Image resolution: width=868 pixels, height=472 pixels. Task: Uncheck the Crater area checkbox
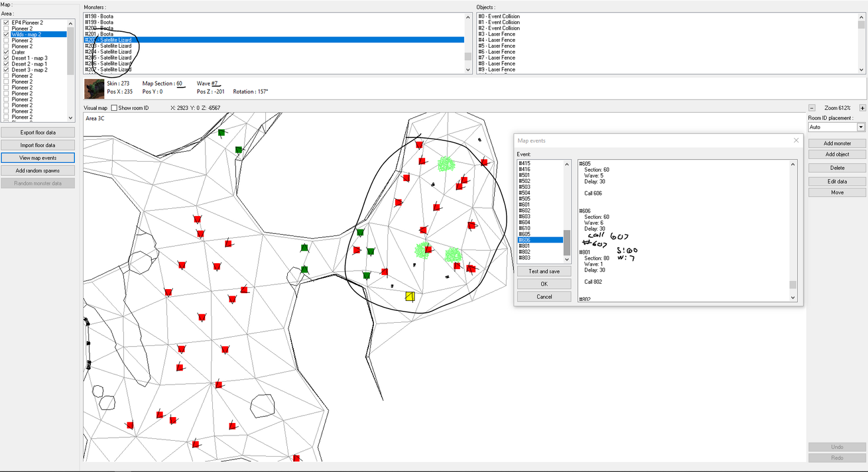click(6, 52)
